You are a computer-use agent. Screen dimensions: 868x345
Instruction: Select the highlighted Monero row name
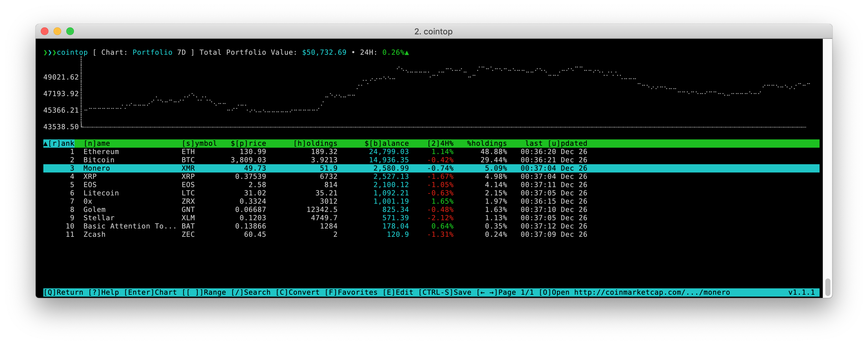pos(97,168)
